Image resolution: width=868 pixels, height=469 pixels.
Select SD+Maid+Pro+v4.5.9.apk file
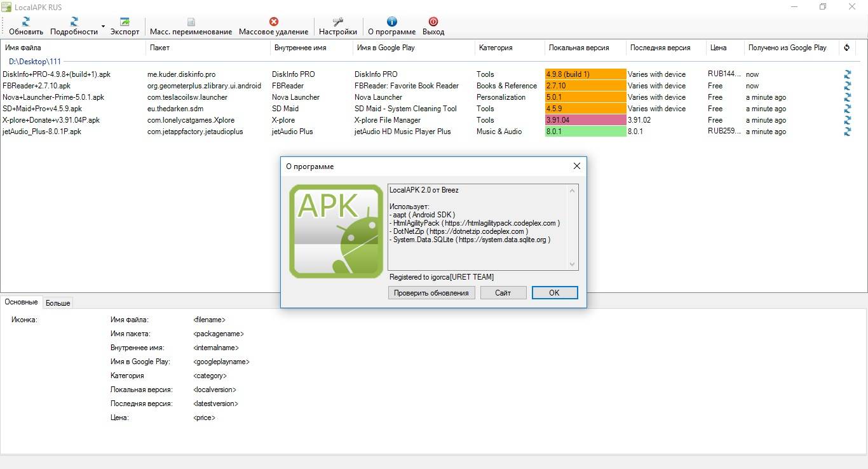pyautogui.click(x=43, y=109)
